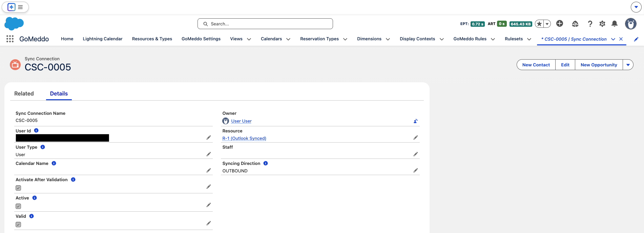Expand the Rulesets menu chevron
The width and height of the screenshot is (644, 233).
529,39
